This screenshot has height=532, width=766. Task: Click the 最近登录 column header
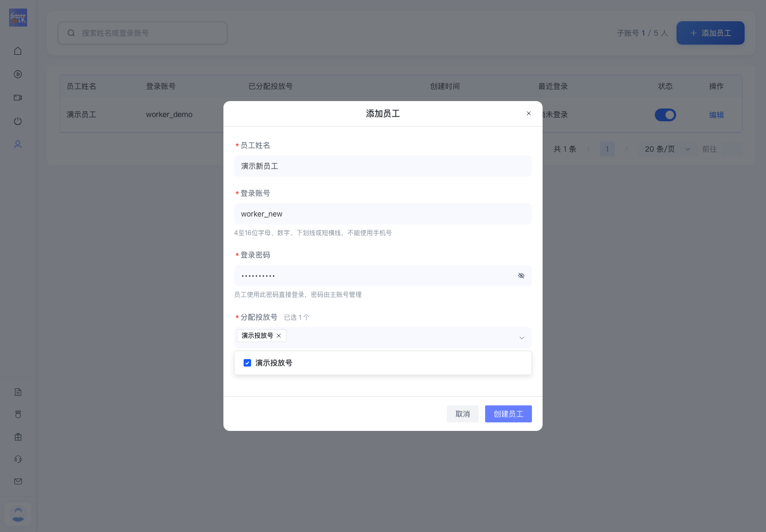coord(553,86)
